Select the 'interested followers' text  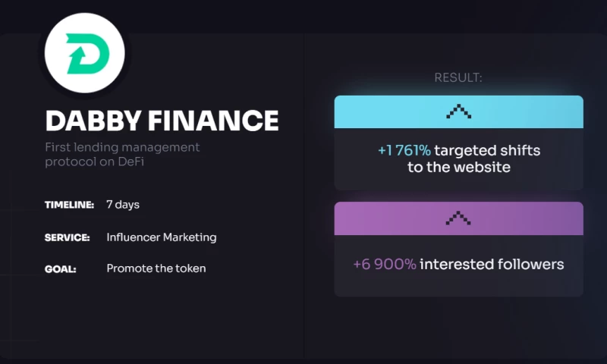click(492, 265)
